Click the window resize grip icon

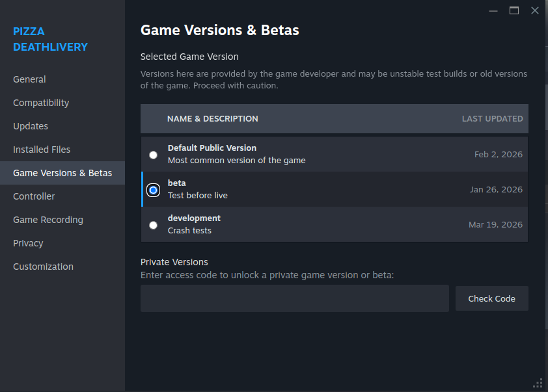point(538,383)
